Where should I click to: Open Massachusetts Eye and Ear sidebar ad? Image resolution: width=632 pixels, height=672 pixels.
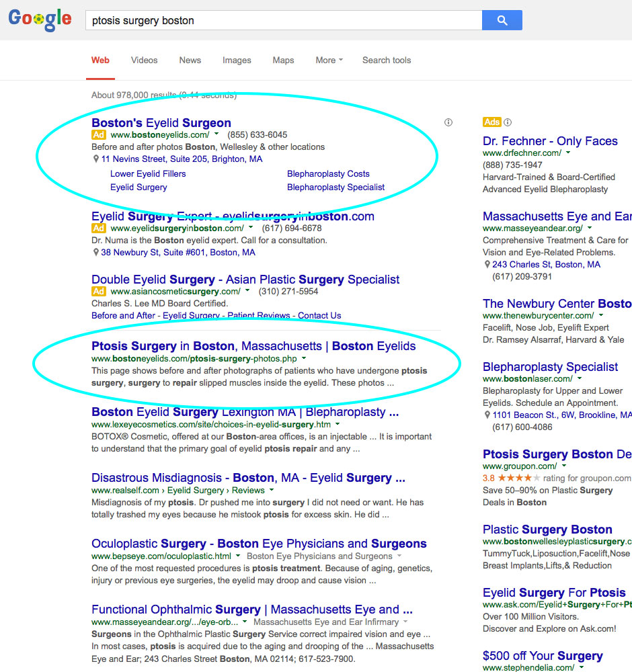[x=557, y=216]
